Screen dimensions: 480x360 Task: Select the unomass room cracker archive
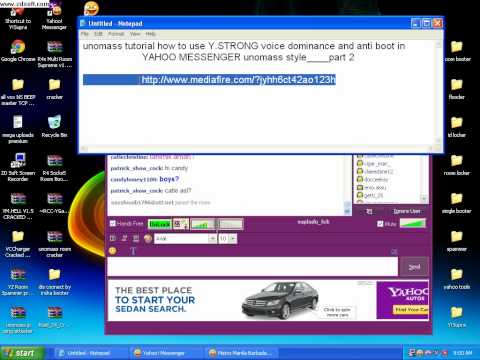point(54,243)
